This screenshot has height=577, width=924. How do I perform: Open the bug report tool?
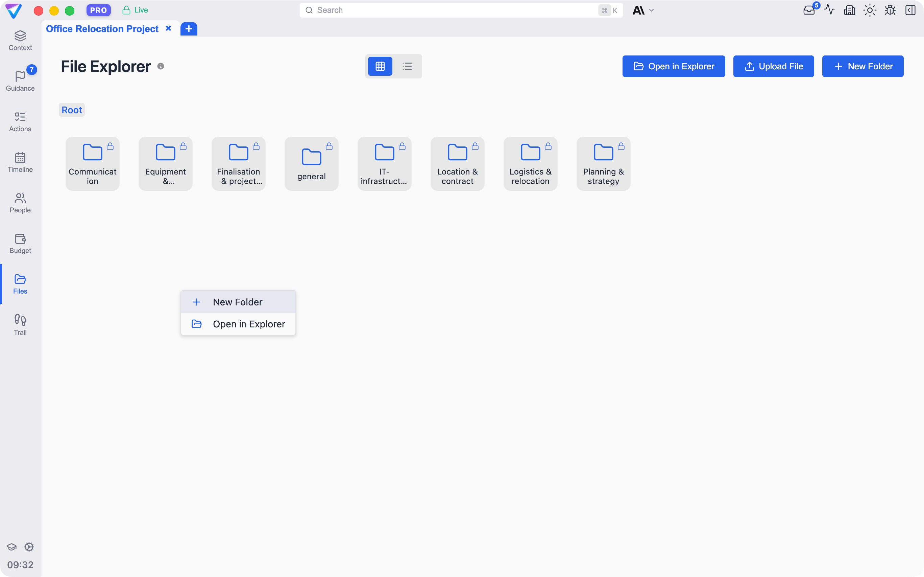[x=890, y=10]
